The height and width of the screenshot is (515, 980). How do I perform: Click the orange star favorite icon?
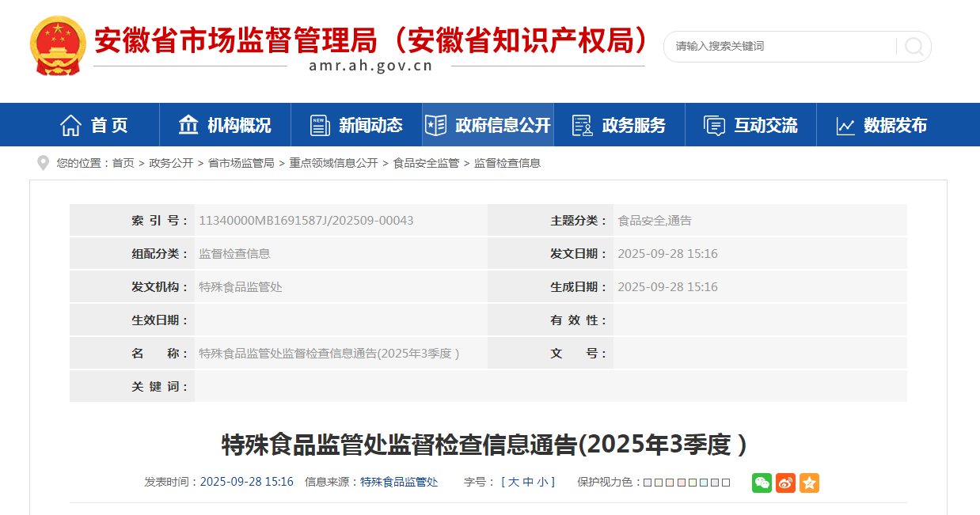click(809, 483)
